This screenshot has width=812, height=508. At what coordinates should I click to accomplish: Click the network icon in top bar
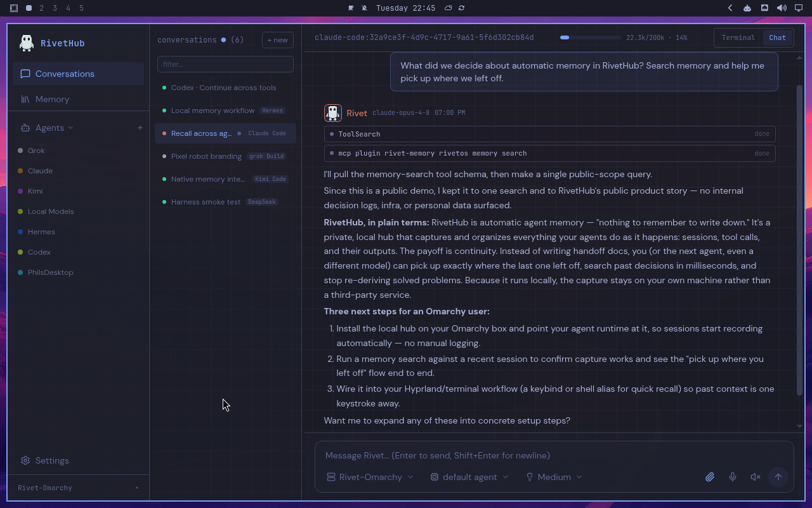764,8
